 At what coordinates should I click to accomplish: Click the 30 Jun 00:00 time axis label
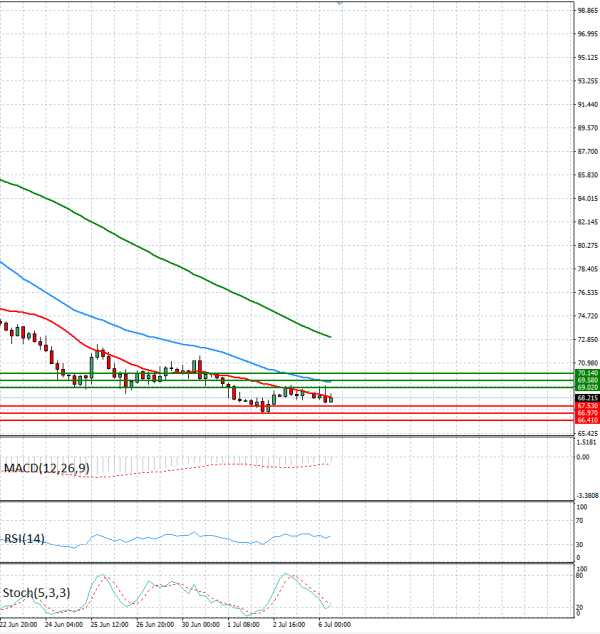201,625
